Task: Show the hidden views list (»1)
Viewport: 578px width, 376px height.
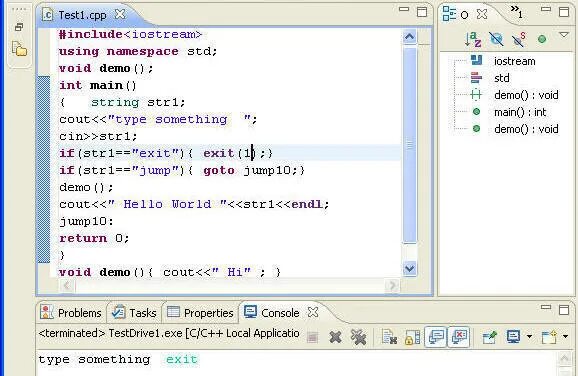Action: 516,12
